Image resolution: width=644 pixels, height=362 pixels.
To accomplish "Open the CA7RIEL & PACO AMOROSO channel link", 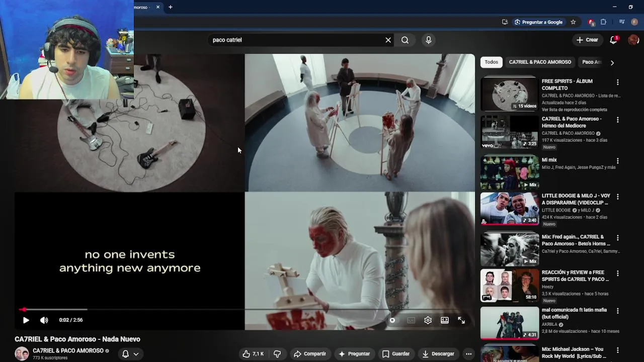I will pyautogui.click(x=68, y=351).
